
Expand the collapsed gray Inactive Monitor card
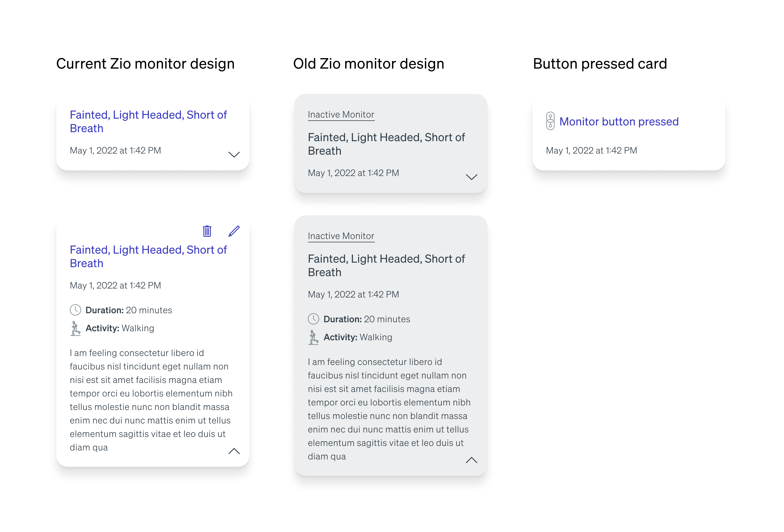(471, 177)
